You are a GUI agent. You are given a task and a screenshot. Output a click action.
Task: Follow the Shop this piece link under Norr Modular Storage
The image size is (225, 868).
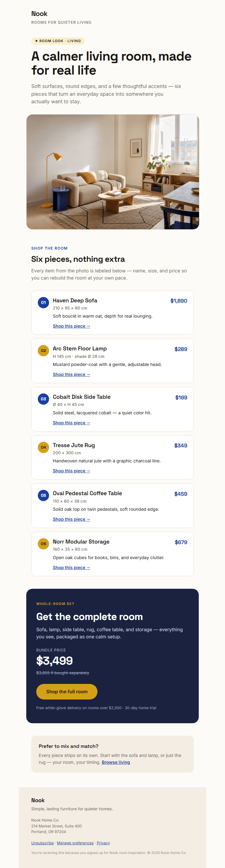tap(72, 568)
